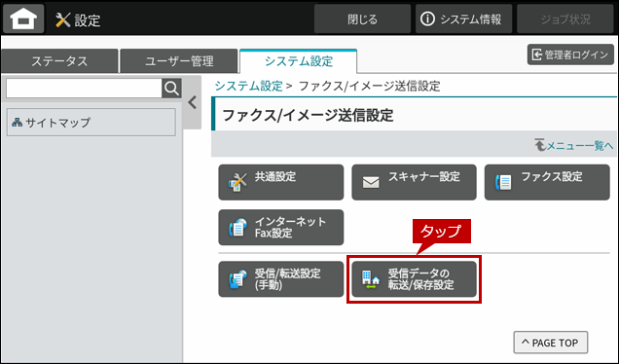Open ファクス設定
Screen dimensions: 619x364
coord(547,182)
